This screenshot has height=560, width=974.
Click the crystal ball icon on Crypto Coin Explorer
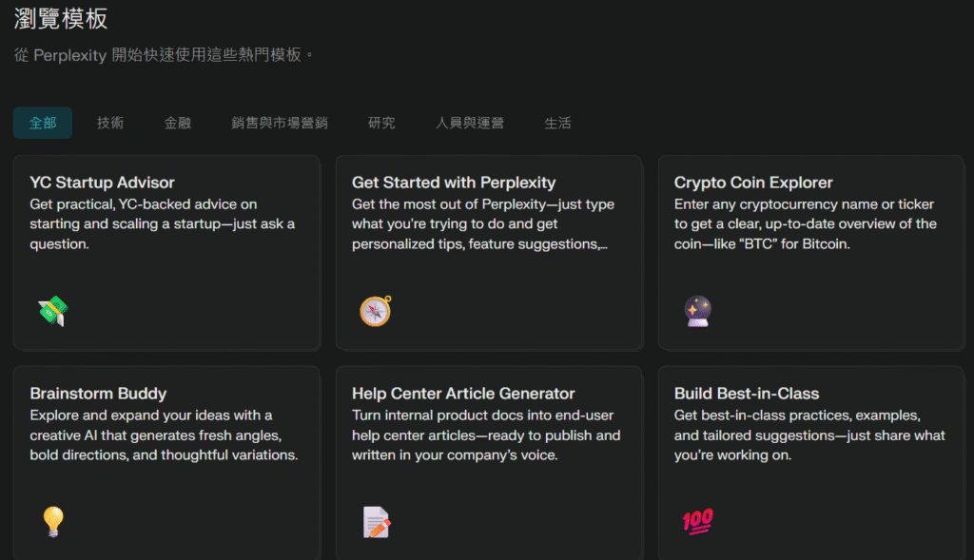[697, 311]
